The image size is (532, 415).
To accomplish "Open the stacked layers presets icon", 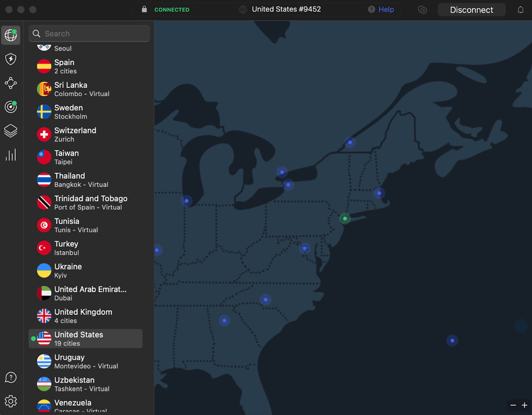I will click(x=10, y=131).
